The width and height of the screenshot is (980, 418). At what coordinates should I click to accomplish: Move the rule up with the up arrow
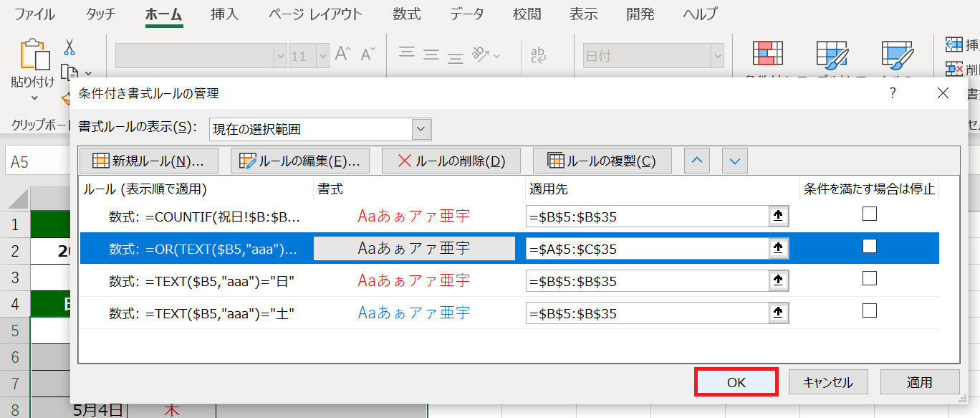tap(698, 161)
